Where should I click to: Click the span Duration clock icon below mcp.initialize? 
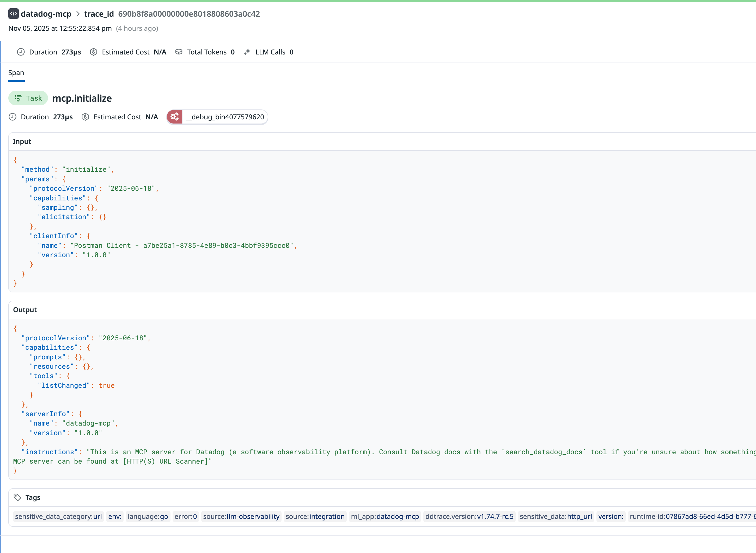coord(13,117)
